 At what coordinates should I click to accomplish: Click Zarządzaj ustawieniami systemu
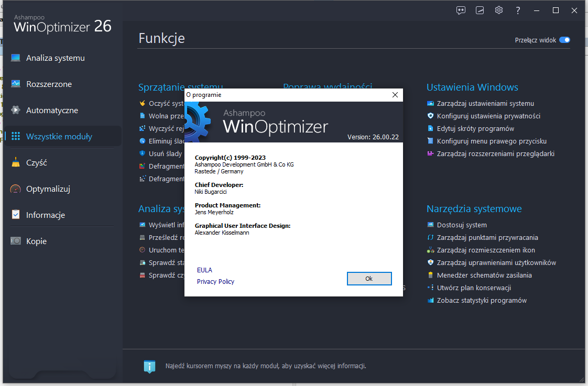tap(485, 103)
